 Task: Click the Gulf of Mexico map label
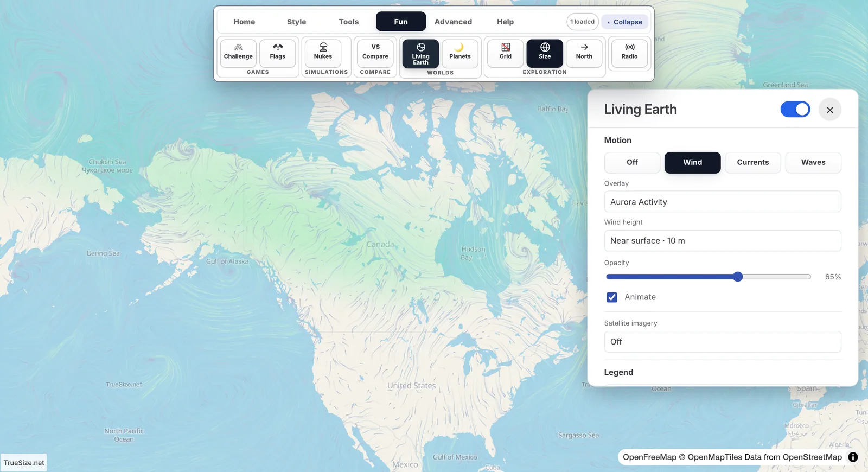pyautogui.click(x=455, y=457)
